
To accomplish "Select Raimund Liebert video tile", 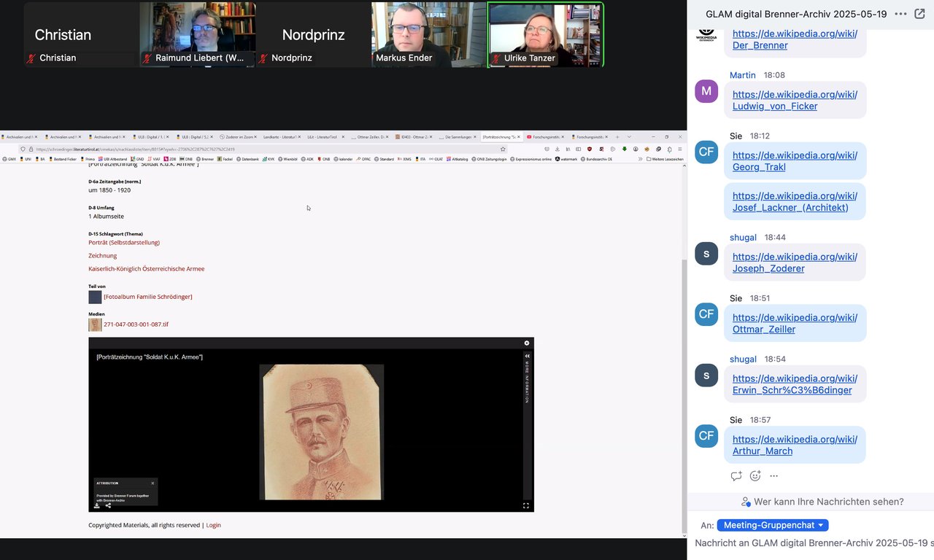I will [197, 35].
